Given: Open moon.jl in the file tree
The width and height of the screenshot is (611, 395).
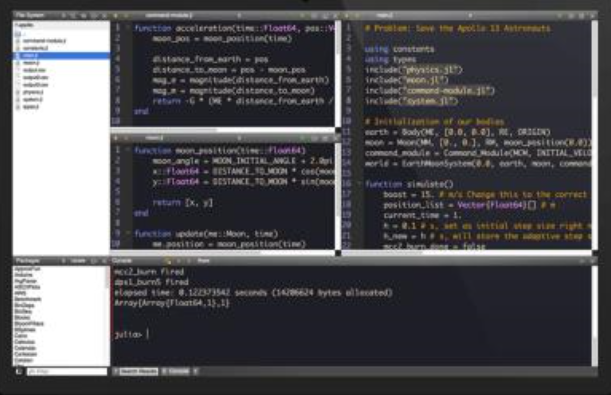Looking at the screenshot, I should pos(31,63).
